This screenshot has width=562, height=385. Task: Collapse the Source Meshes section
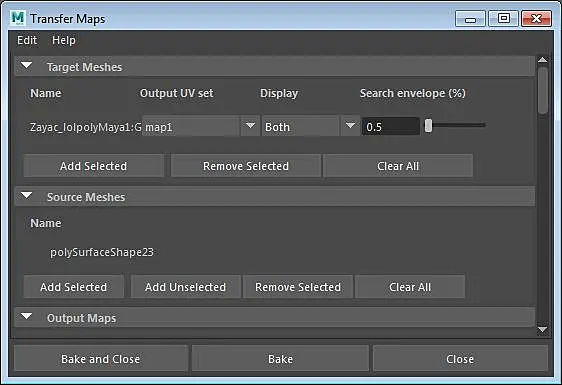click(x=27, y=196)
